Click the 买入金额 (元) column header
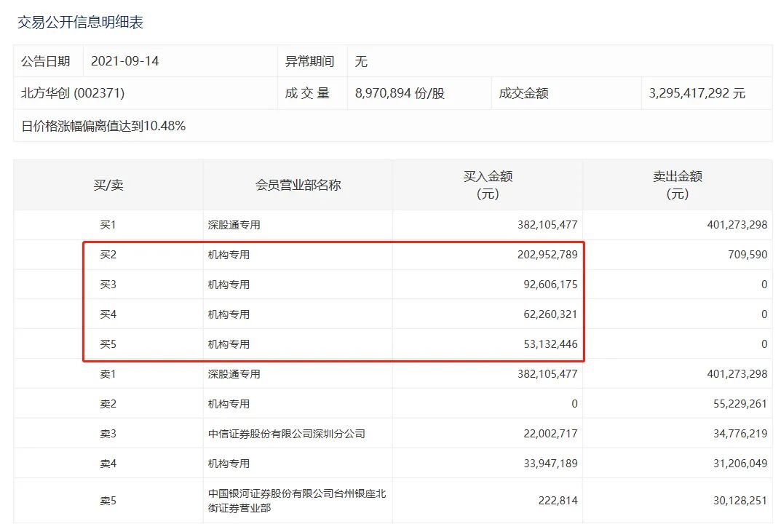The width and height of the screenshot is (781, 532). tap(488, 185)
